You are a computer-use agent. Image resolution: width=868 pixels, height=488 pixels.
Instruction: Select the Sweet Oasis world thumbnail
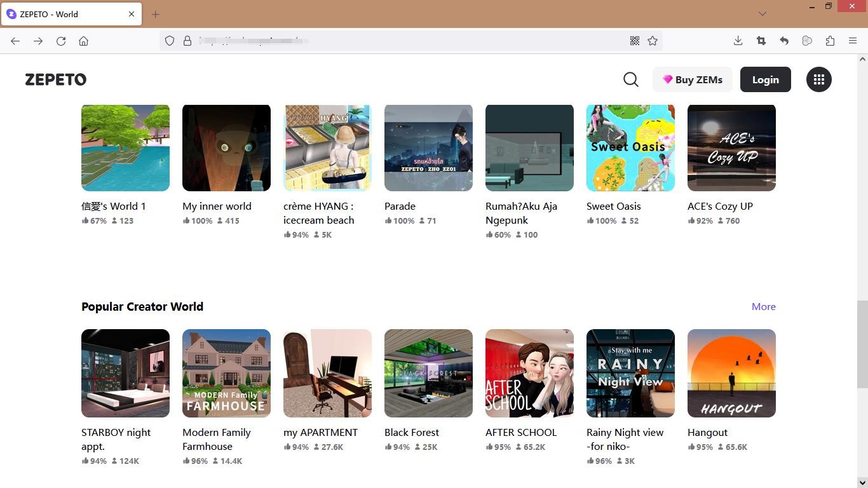coord(630,147)
